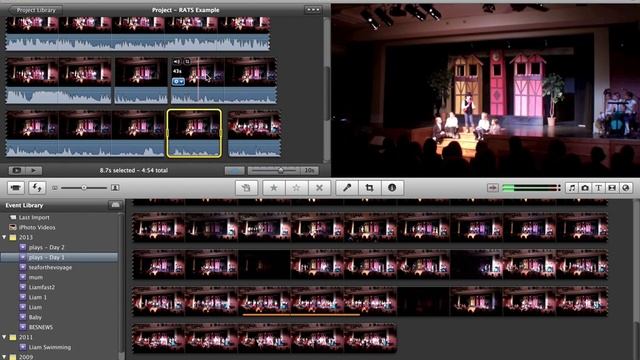Select the Liam Swimming event
The width and height of the screenshot is (640, 360).
pos(50,347)
